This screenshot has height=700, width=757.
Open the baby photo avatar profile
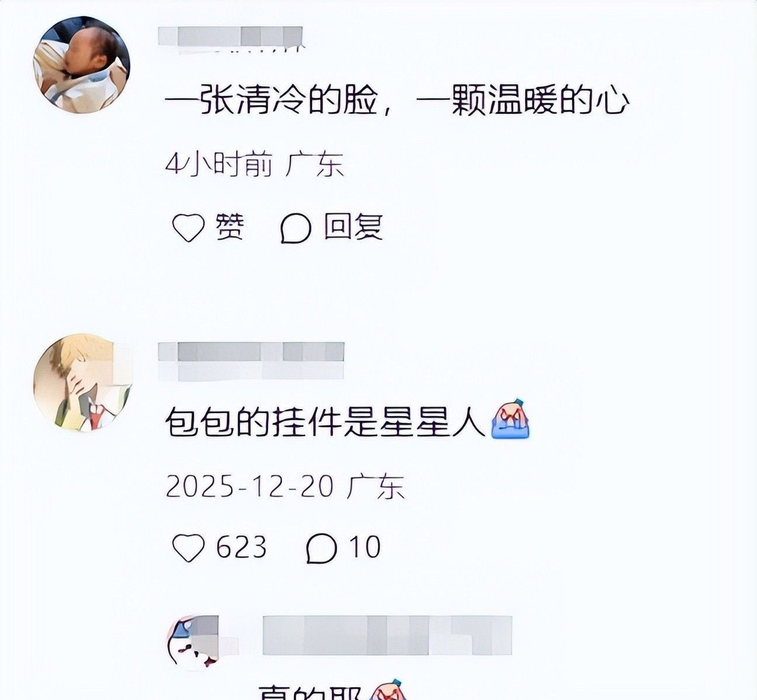click(x=82, y=64)
